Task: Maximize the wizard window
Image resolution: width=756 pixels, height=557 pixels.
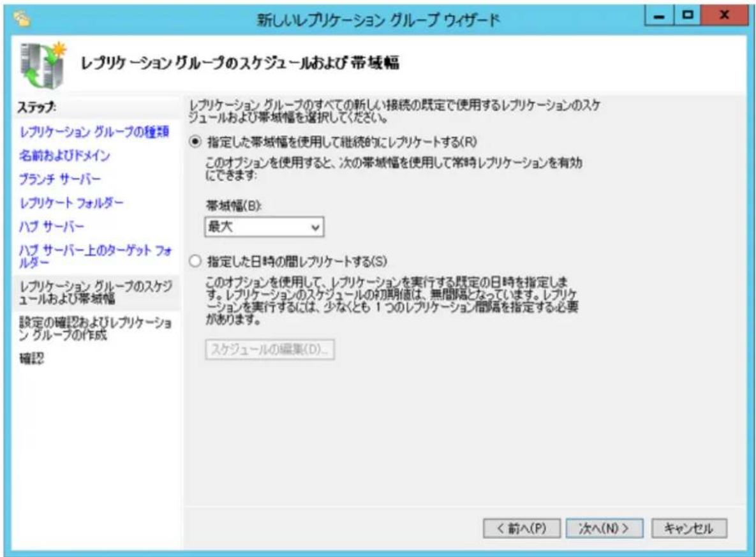Action: pos(688,17)
